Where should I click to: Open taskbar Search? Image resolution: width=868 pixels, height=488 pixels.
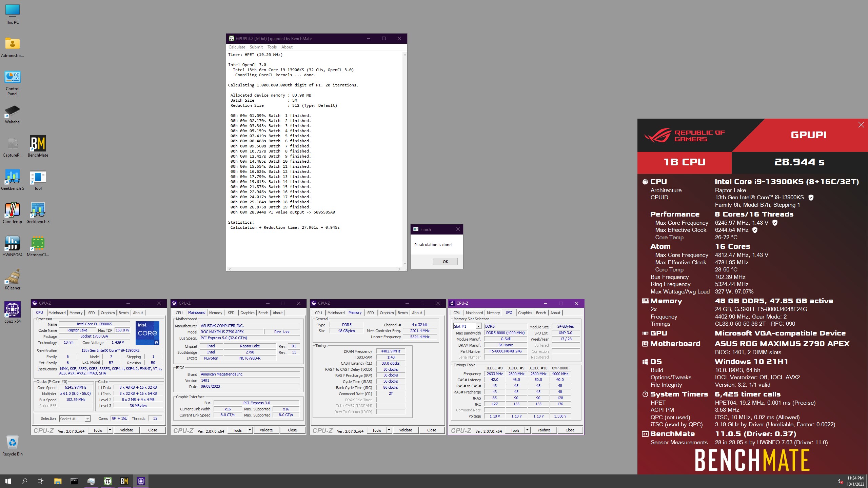point(24,481)
